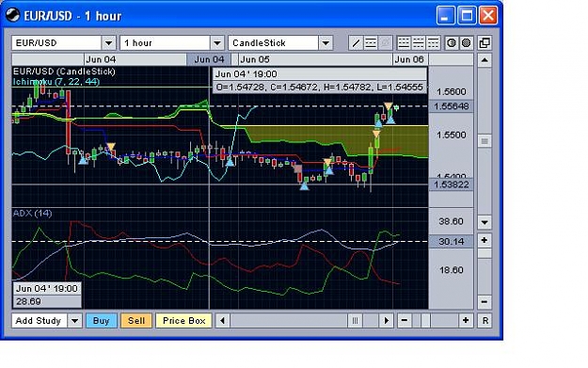Click the Add Study button
Screen dimensions: 588x368
pyautogui.click(x=40, y=321)
